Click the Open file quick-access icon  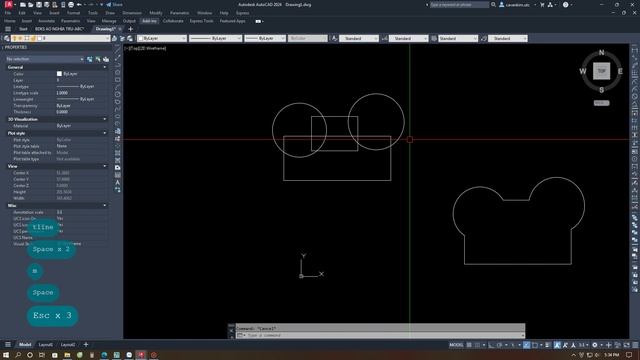pos(31,5)
